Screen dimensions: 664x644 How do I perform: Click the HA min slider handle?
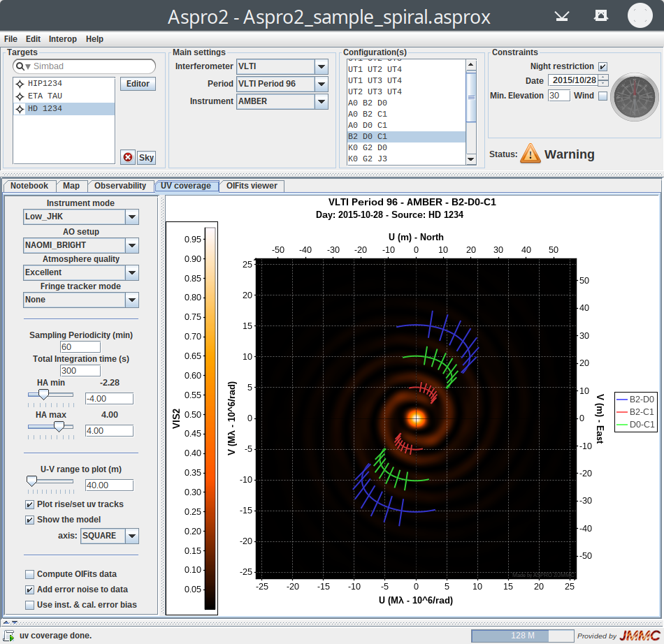43,395
